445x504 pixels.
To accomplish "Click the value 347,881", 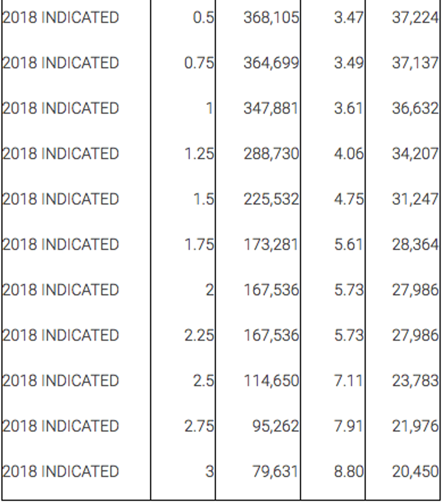I will point(271,109).
